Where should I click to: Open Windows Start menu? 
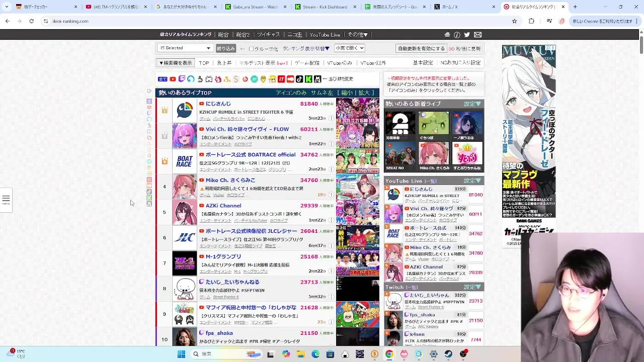click(181, 354)
